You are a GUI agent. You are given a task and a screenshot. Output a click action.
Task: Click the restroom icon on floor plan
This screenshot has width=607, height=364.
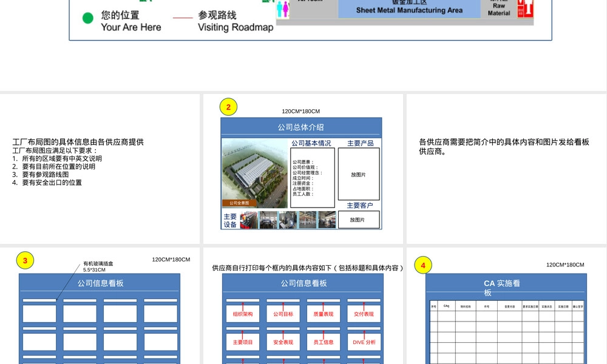coord(283,9)
